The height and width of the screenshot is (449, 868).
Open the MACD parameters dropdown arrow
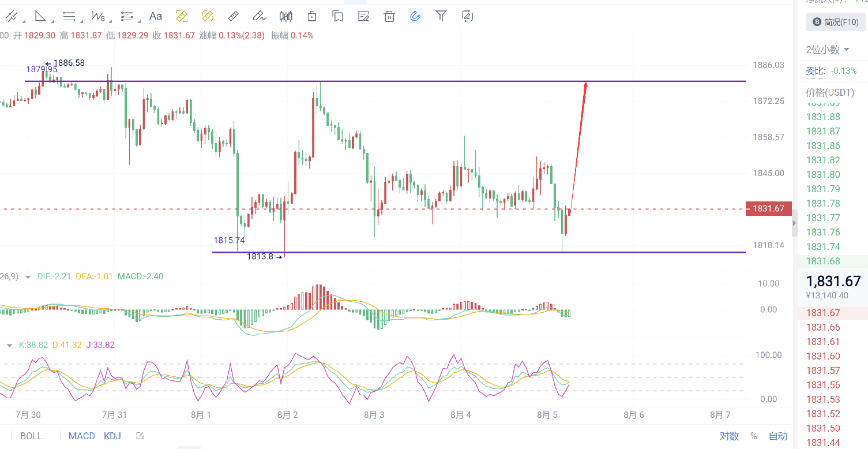(27, 276)
